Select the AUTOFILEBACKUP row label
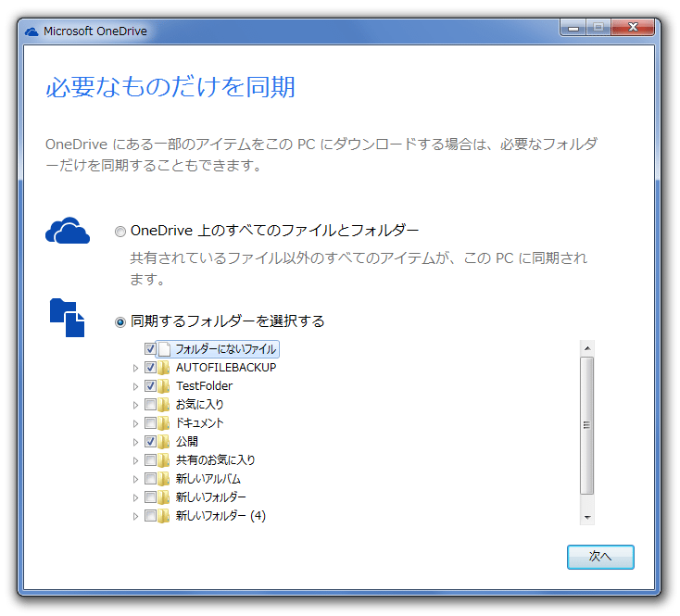The height and width of the screenshot is (616, 680). (226, 367)
